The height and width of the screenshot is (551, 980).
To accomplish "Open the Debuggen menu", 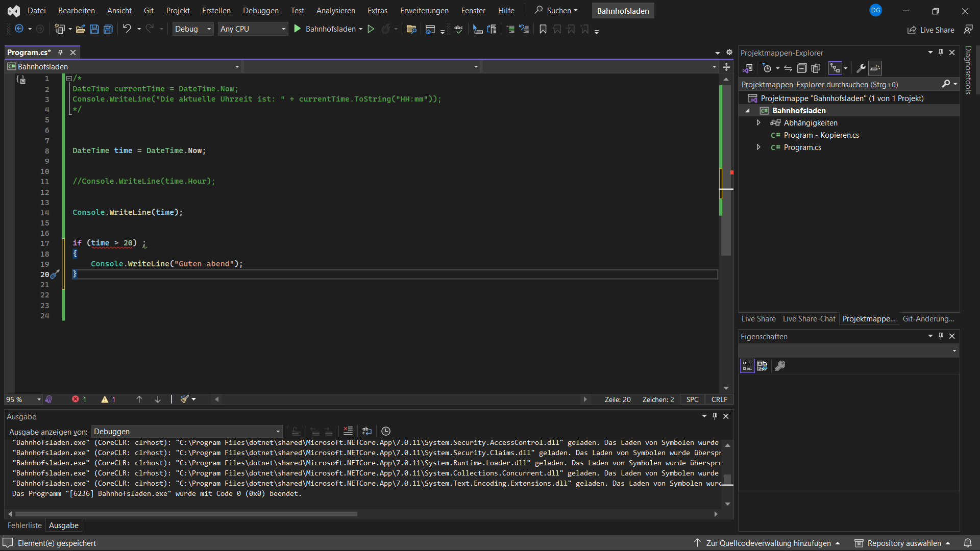I will click(x=260, y=10).
